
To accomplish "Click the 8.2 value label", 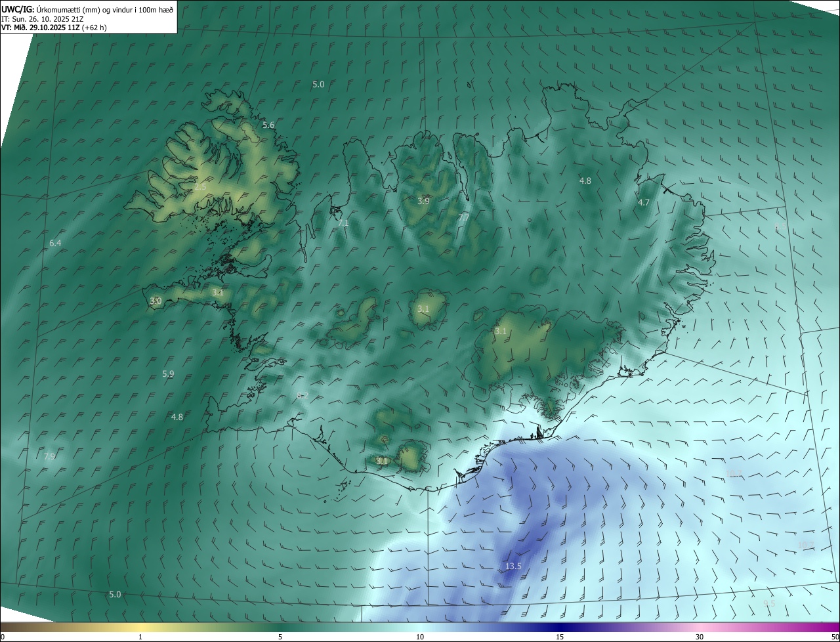I will tap(303, 395).
